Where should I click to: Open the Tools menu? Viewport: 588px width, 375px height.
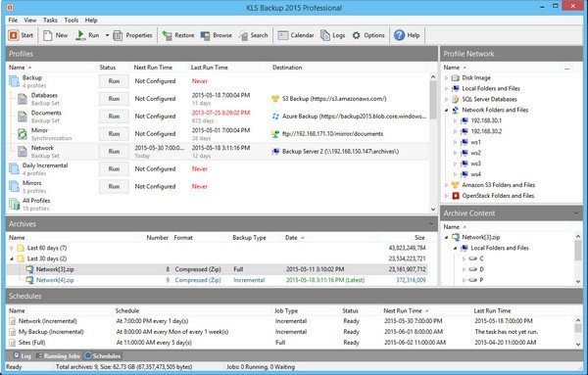[x=71, y=20]
